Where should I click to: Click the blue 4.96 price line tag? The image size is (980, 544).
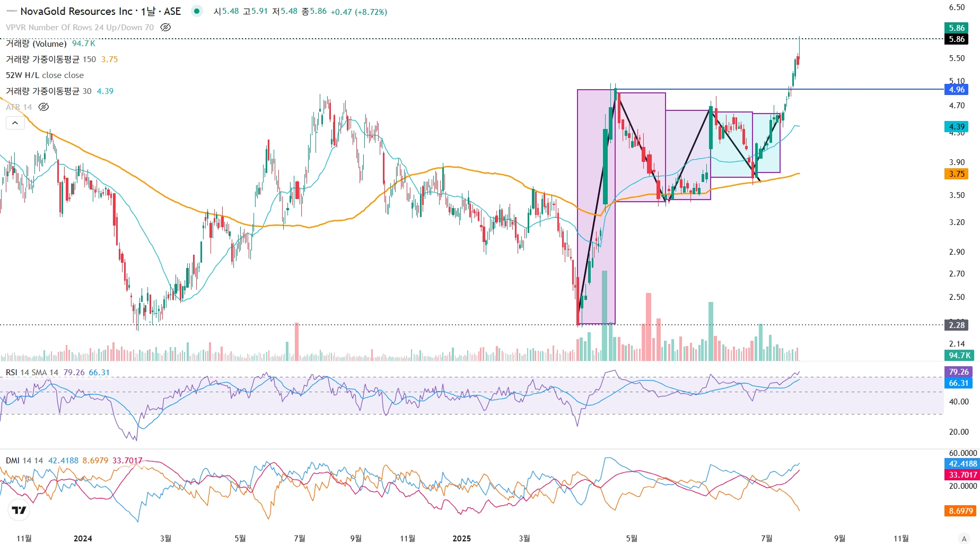coord(957,89)
